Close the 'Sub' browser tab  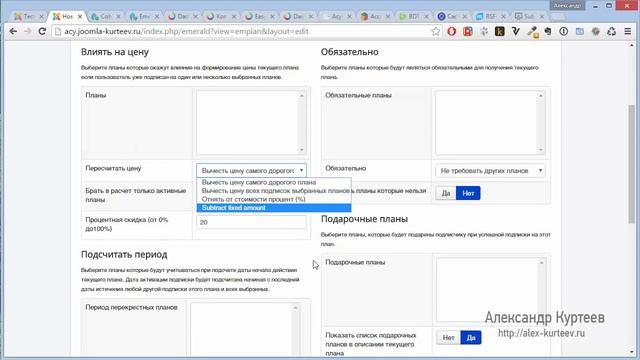(542, 16)
